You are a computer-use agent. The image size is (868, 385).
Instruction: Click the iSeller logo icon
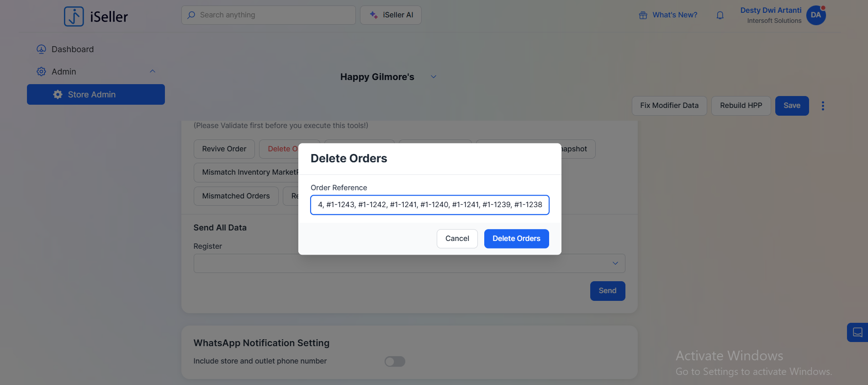(x=74, y=16)
